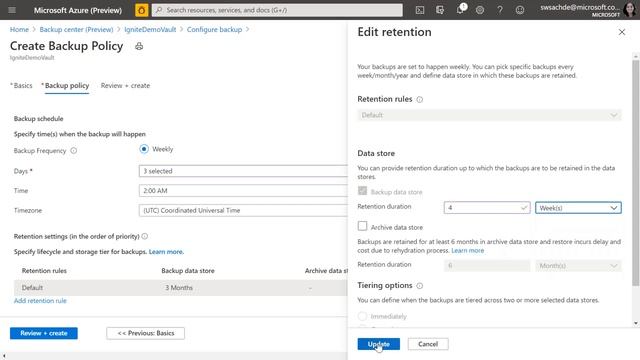Show info tooltip for Backup Frequency
This screenshot has height=360, width=640.
pos(73,151)
